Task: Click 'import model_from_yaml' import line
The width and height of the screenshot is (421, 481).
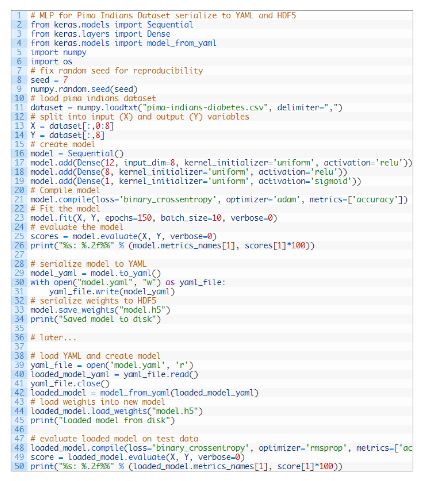Action: pos(123,43)
